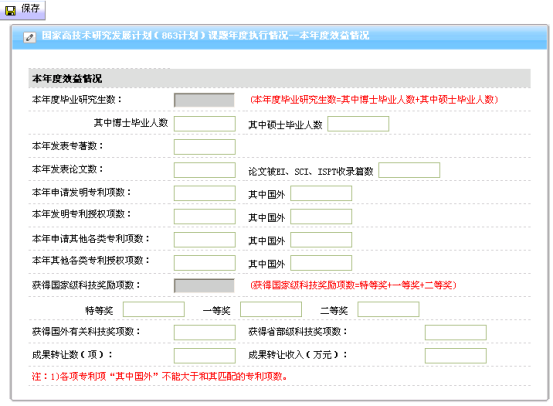The width and height of the screenshot is (553, 406).
Task: Click the 863计划 panel title text
Action: 206,36
